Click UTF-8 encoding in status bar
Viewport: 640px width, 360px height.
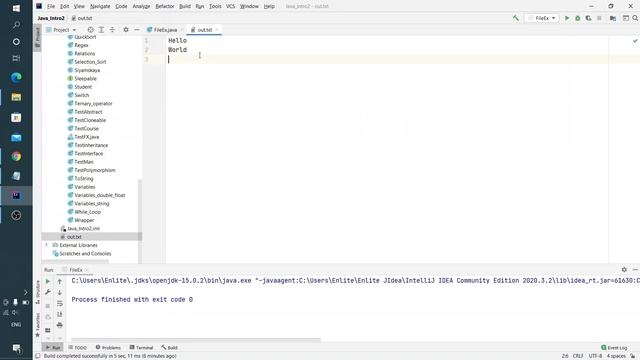(x=595, y=356)
